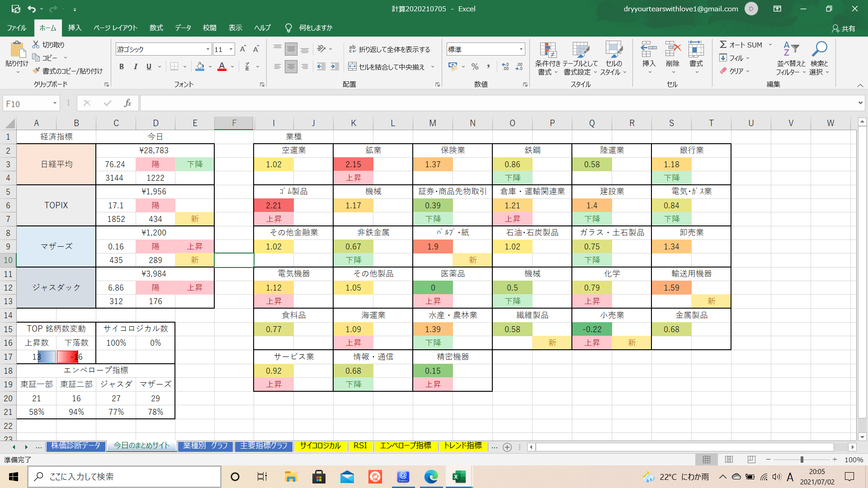The width and height of the screenshot is (868, 488).
Task: Switch to the サイコロジカル sheet tab
Action: [320, 446]
